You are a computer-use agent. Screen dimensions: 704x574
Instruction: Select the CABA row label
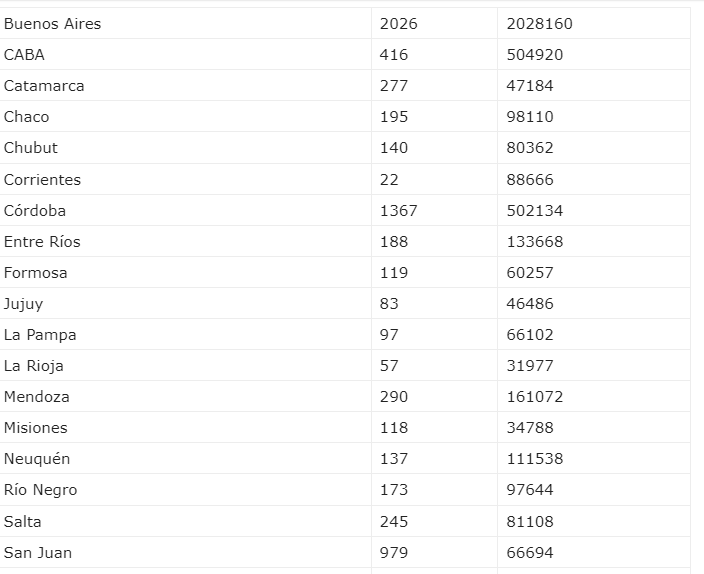[x=25, y=55]
